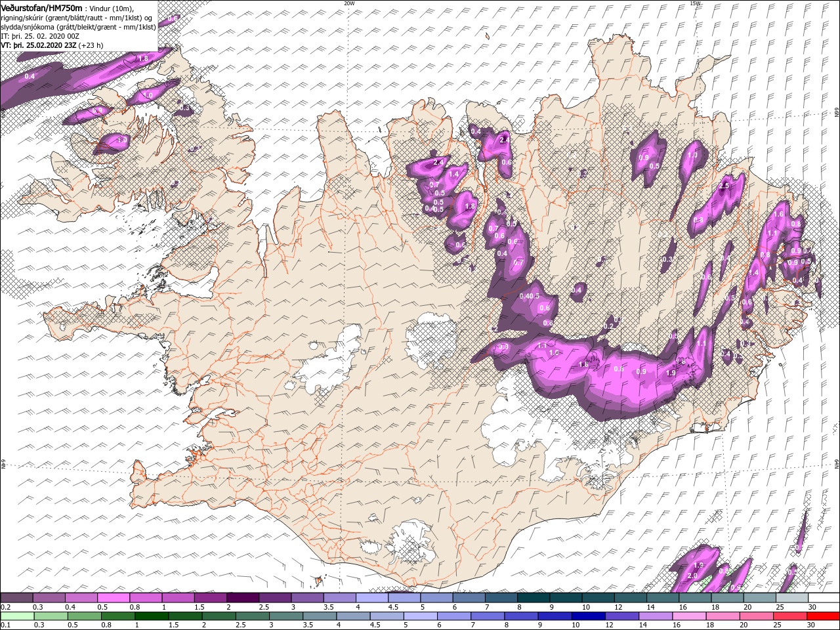
Task: Select the bright pink top swatch labeled 0.5
Action: [114, 598]
